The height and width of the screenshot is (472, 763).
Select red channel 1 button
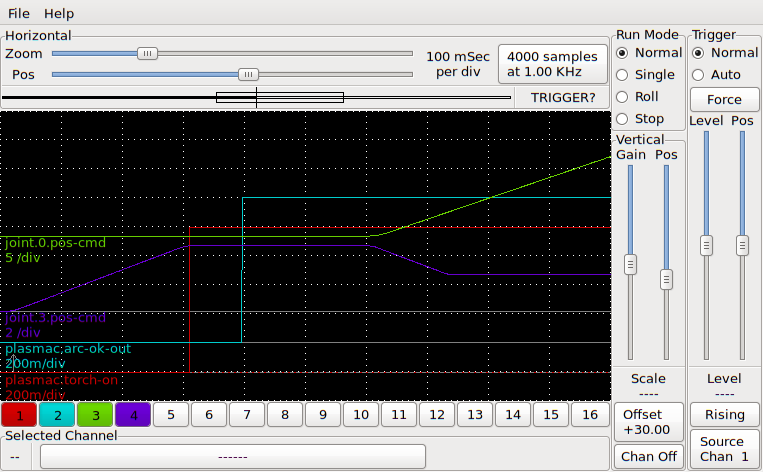click(19, 415)
